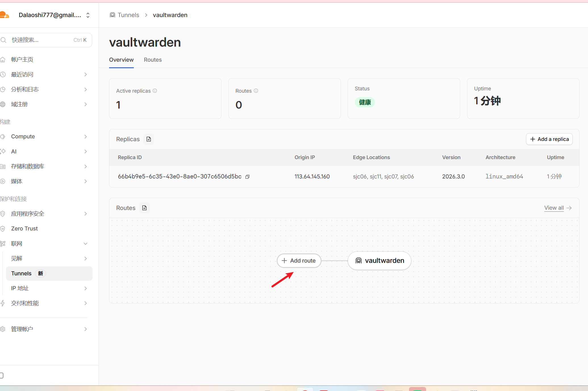588x391 pixels.
Task: Focus the 快速搜索 search field
Action: [x=43, y=40]
